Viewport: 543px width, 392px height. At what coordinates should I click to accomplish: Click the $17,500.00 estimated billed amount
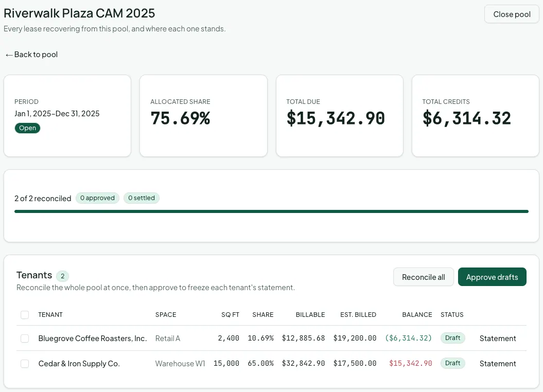[355, 363]
